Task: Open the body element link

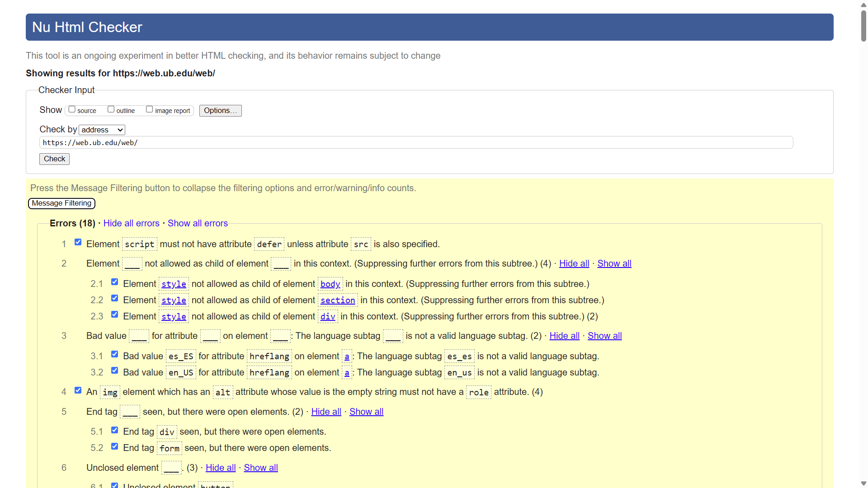Action: 330,284
